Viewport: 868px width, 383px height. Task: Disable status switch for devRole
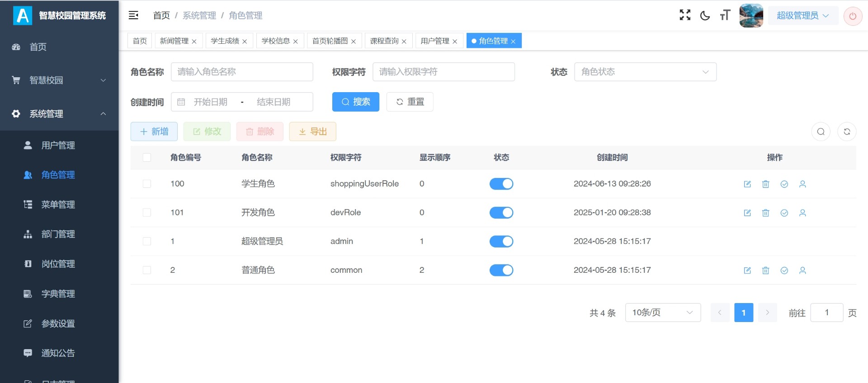pyautogui.click(x=501, y=213)
